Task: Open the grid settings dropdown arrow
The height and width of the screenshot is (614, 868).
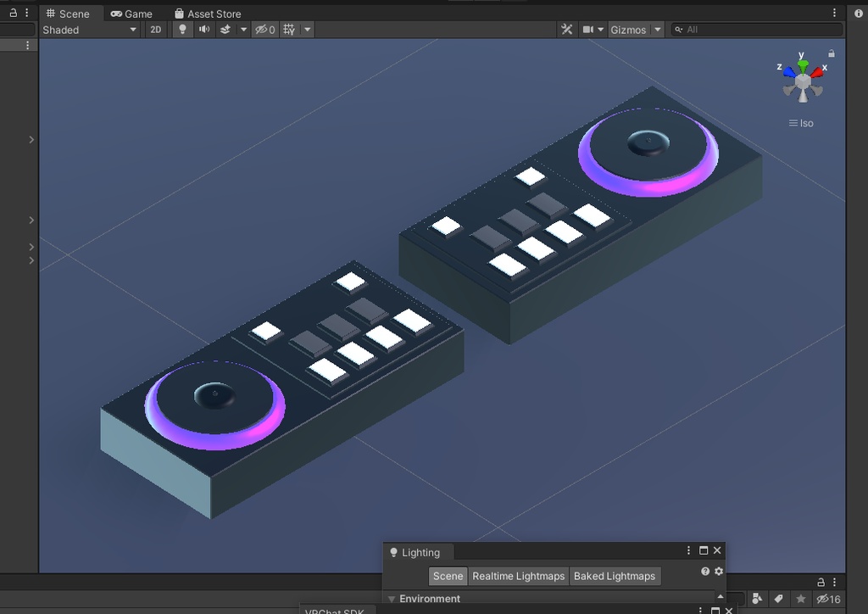Action: [x=307, y=30]
